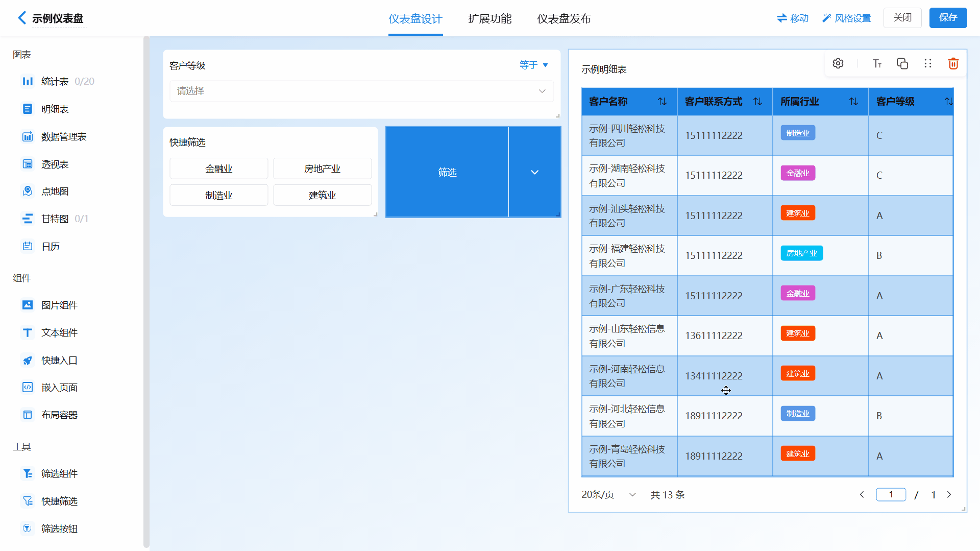Save the dashboard with 保存

click(948, 17)
